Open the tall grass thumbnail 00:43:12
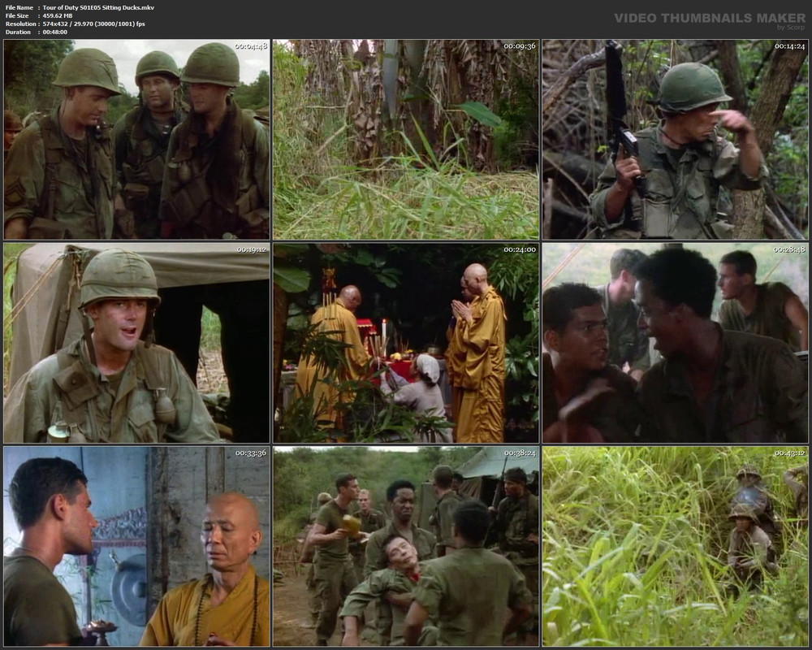 [x=676, y=546]
